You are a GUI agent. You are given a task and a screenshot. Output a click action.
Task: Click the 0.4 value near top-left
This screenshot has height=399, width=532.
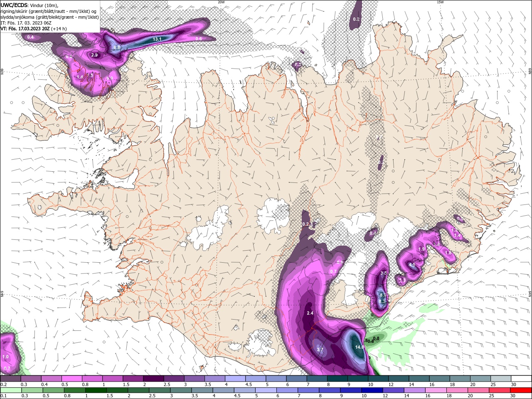(30, 37)
